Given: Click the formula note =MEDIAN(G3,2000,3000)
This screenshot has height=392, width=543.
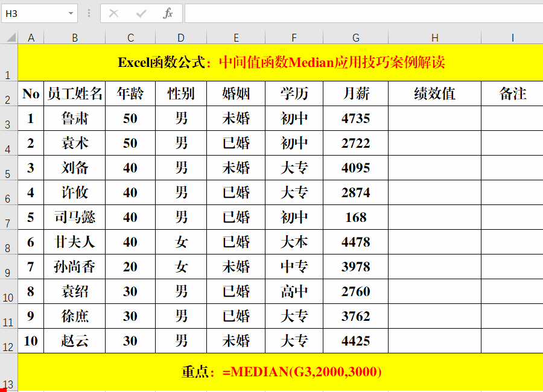Looking at the screenshot, I should point(302,372).
